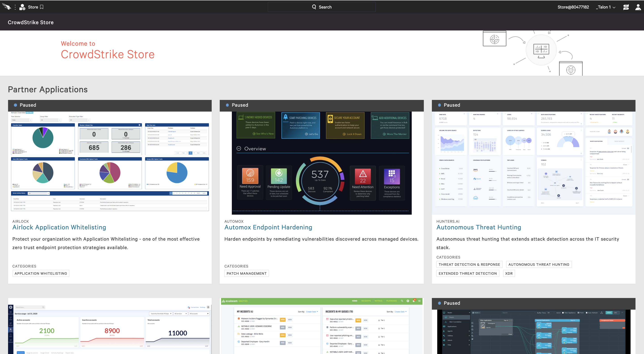
Task: Click the Store hexagon icon in the navigation bar
Action: (x=22, y=7)
